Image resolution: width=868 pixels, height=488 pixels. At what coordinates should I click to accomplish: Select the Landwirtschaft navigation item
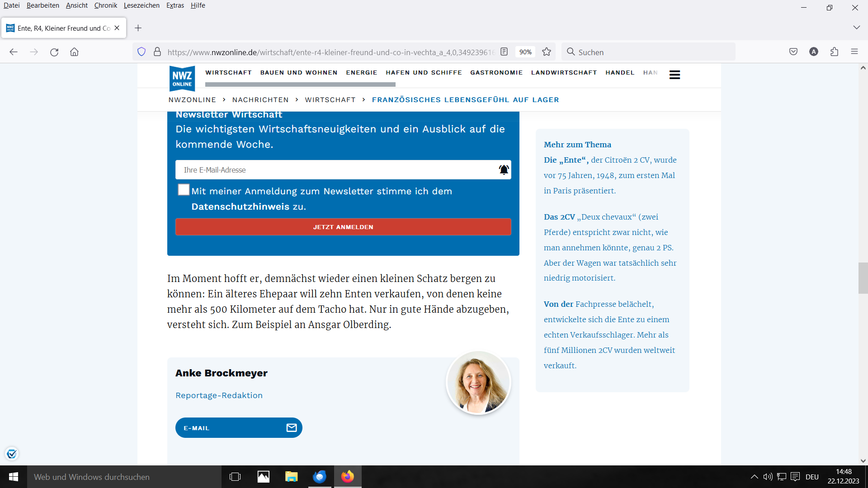[x=564, y=72]
